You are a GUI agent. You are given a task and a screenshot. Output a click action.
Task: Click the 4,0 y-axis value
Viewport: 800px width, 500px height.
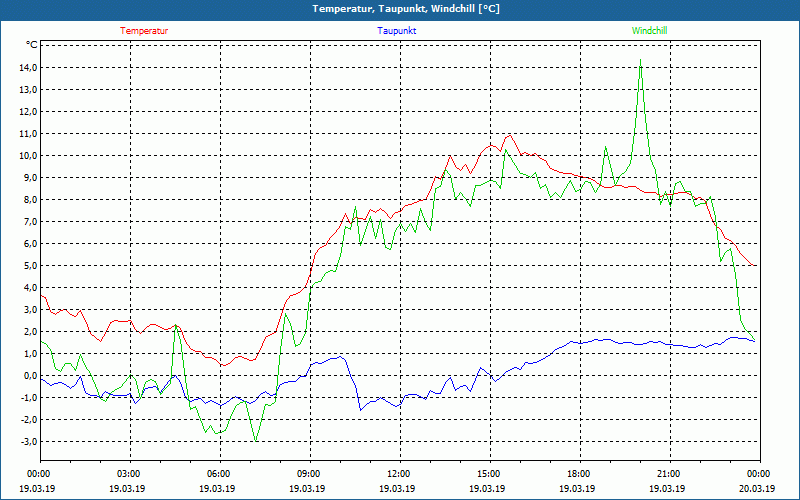(x=30, y=287)
